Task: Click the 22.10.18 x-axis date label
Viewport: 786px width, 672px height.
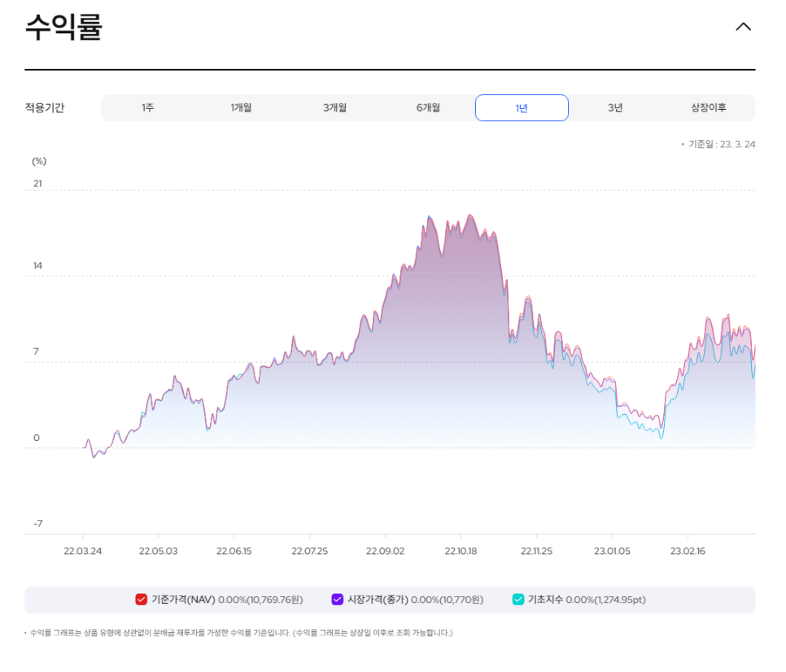Action: point(461,552)
